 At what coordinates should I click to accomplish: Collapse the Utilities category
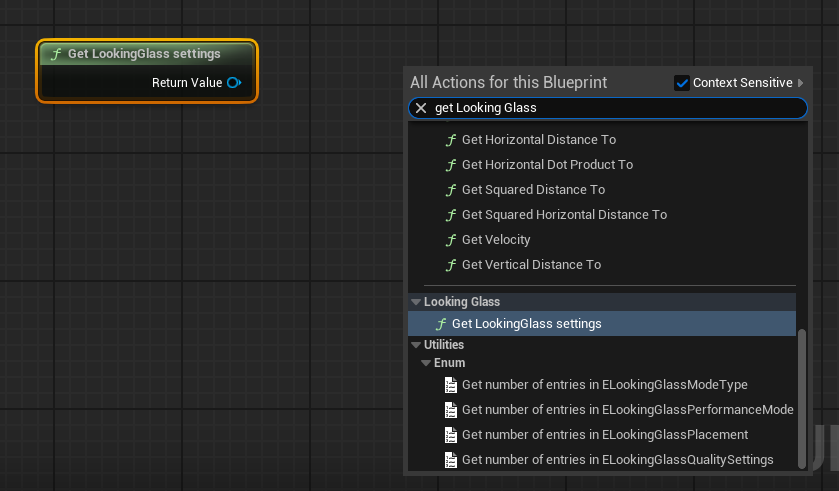click(x=416, y=345)
